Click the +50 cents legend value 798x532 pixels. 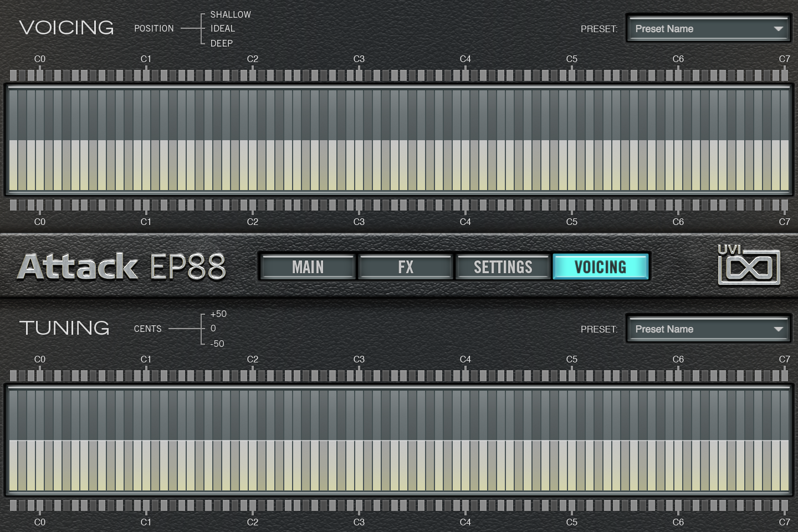(218, 314)
